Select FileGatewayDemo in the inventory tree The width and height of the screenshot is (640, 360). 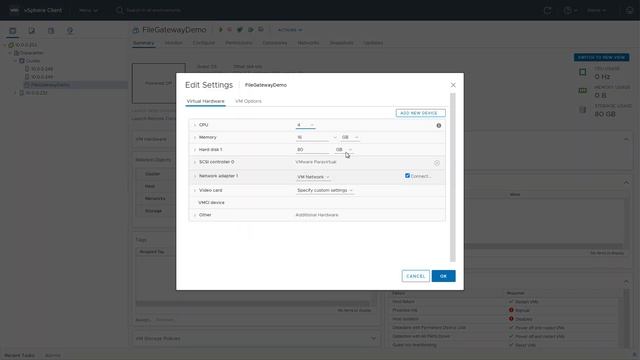coord(50,85)
